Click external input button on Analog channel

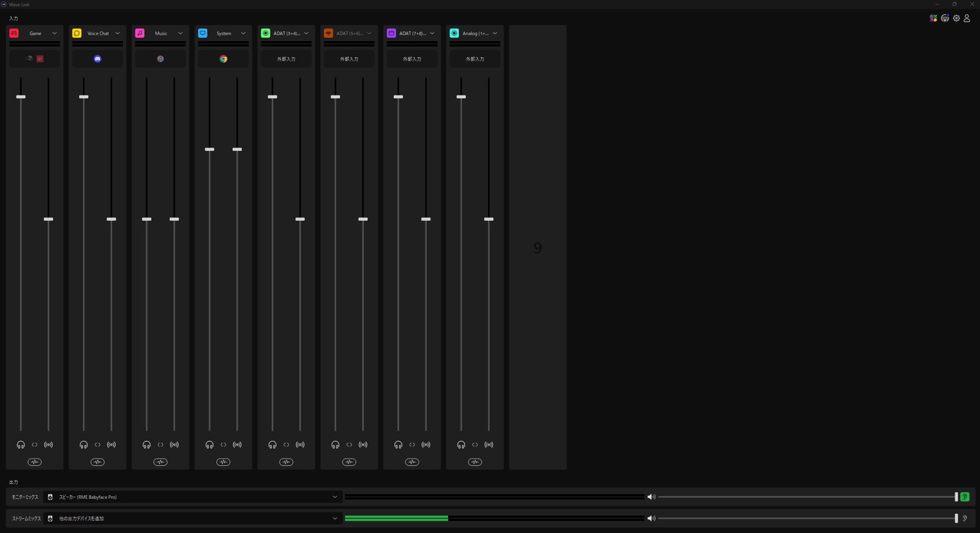[x=475, y=59]
